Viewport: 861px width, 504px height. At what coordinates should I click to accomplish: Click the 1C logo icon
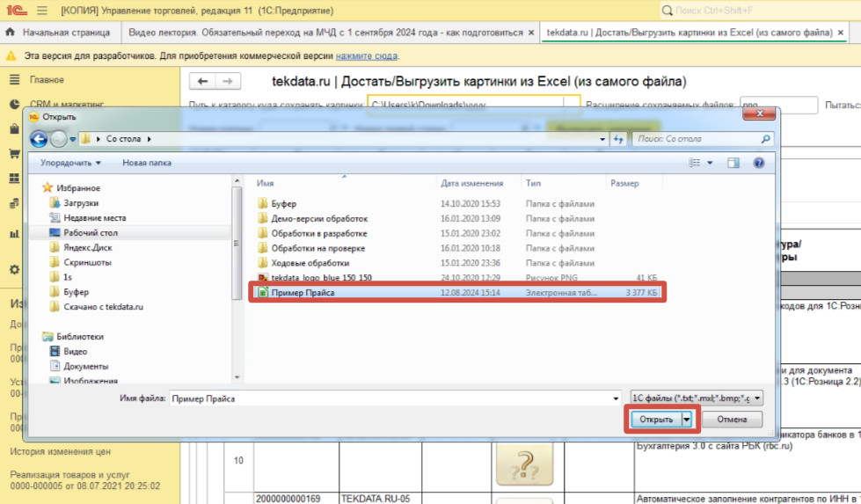coord(17,11)
